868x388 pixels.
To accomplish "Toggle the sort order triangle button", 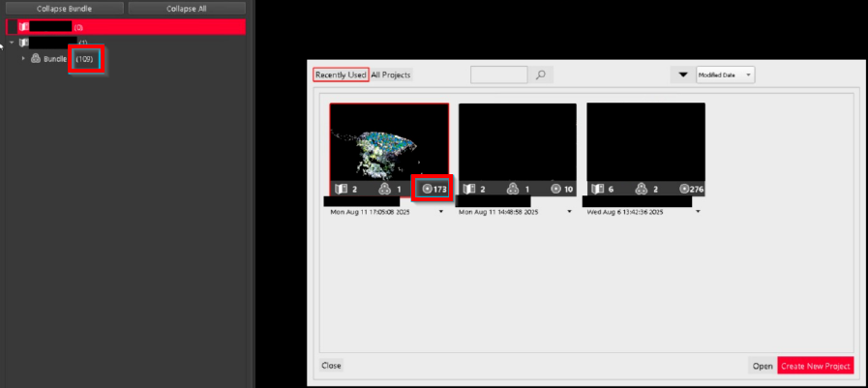I will point(682,75).
